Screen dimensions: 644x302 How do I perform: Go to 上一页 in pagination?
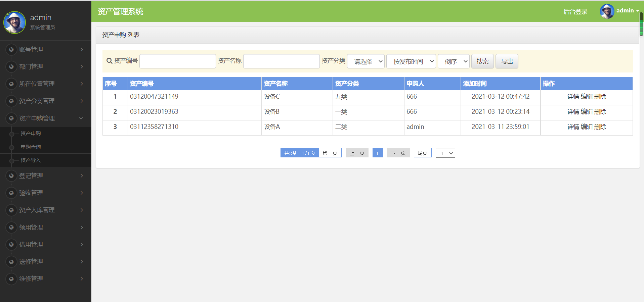(357, 153)
